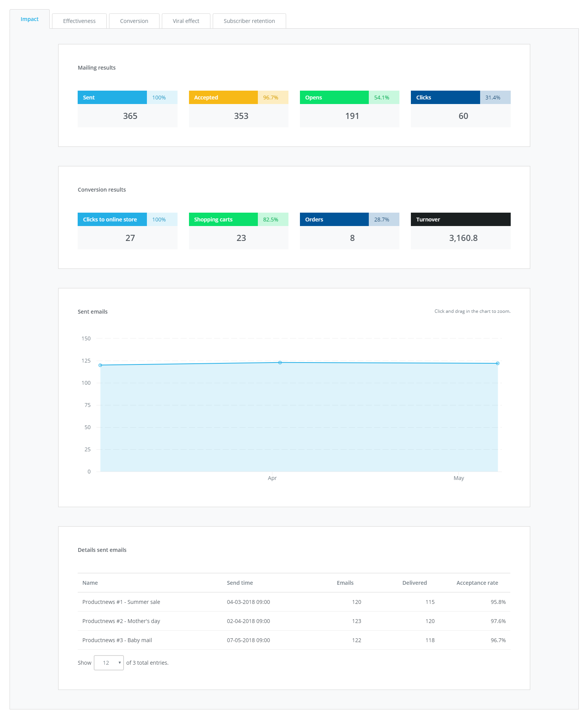Viewport: 588px width, 719px height.
Task: Click the April data point on chart
Action: pos(280,363)
